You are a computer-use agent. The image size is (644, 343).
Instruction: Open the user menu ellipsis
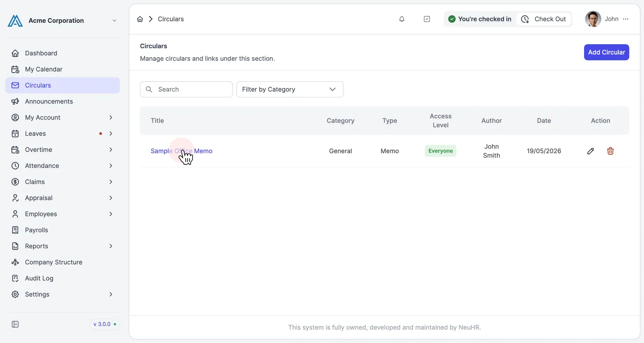coord(626,19)
